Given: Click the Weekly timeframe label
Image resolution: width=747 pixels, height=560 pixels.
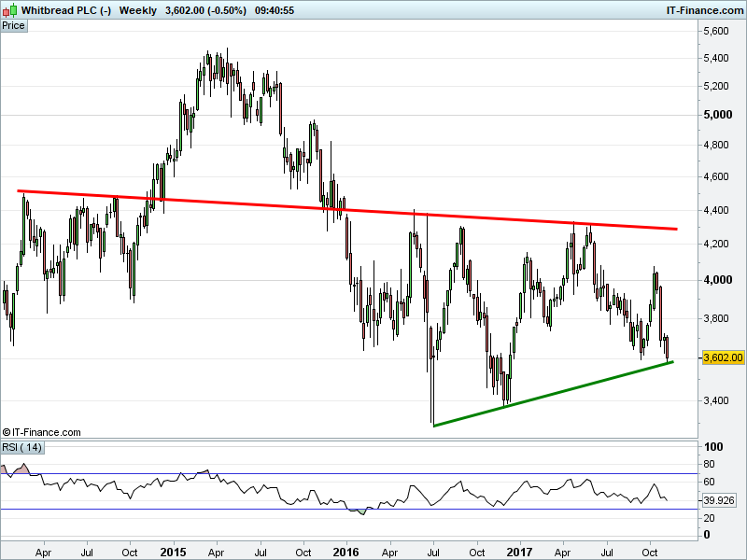Looking at the screenshot, I should (137, 10).
